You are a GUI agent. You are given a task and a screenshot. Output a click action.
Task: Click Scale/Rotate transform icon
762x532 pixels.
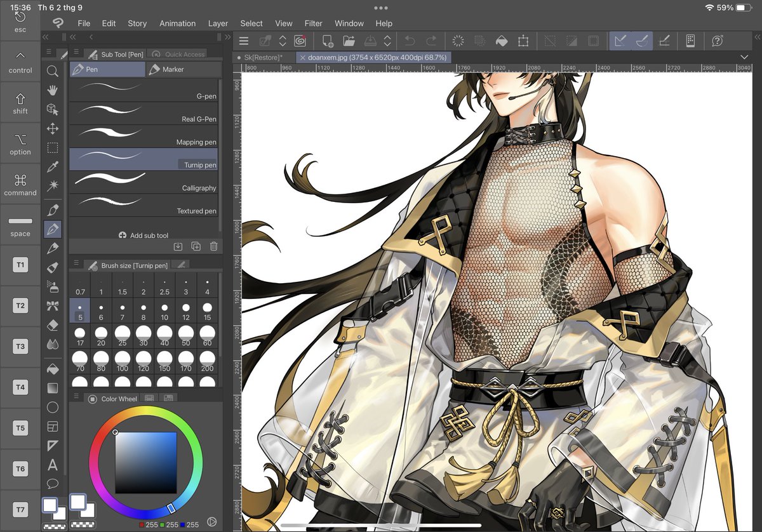pos(523,41)
